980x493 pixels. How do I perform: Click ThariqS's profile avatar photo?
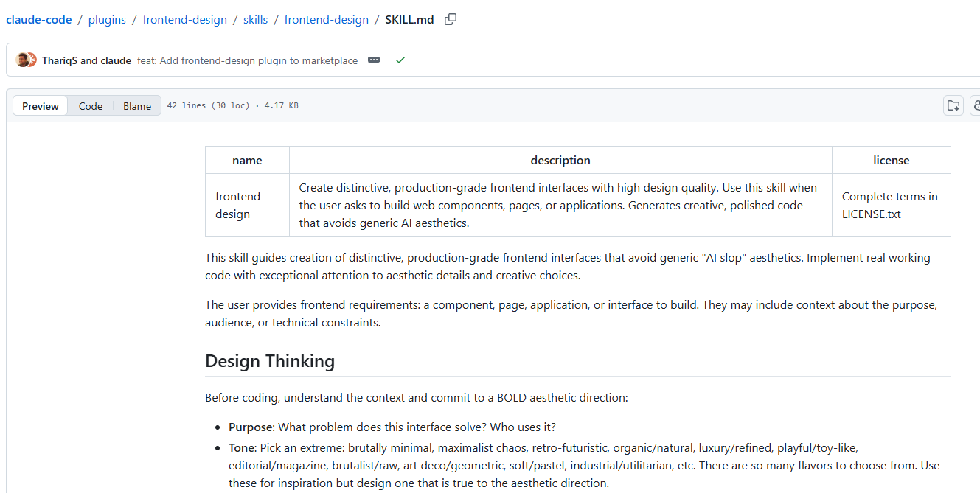coord(22,60)
